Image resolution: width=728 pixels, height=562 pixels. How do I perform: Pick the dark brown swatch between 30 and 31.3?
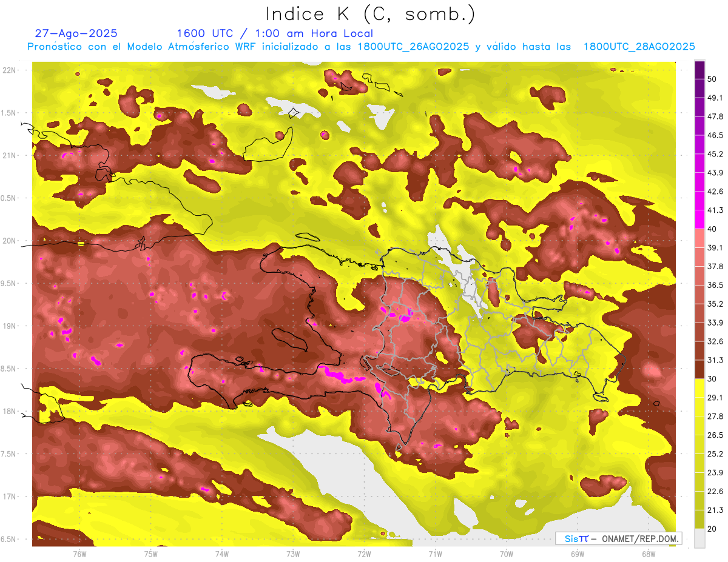coord(699,369)
